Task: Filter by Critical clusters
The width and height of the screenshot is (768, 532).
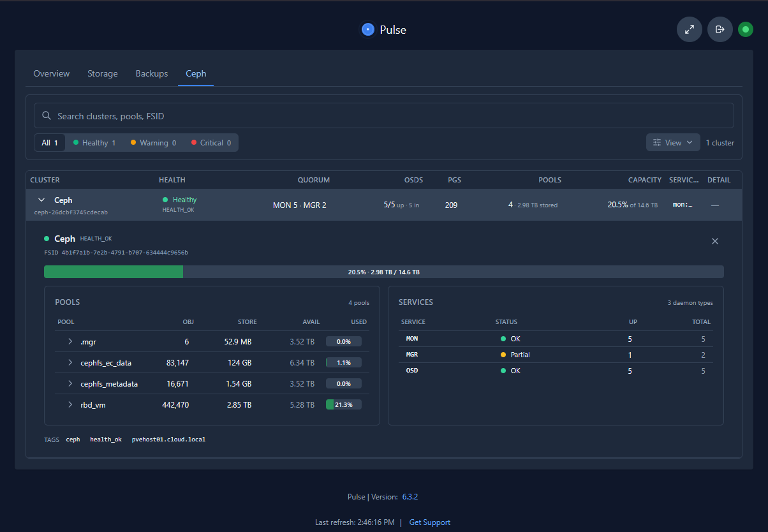Action: click(211, 143)
